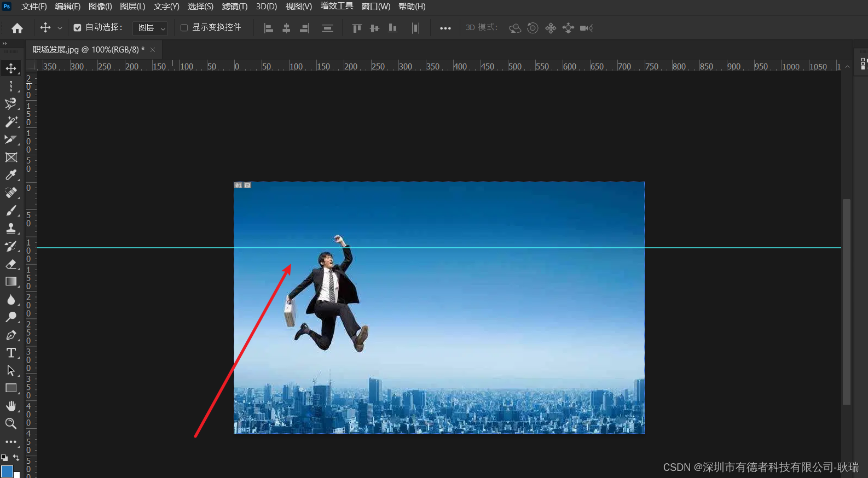868x478 pixels.
Task: Click the 3D roll camera icon
Action: click(533, 28)
